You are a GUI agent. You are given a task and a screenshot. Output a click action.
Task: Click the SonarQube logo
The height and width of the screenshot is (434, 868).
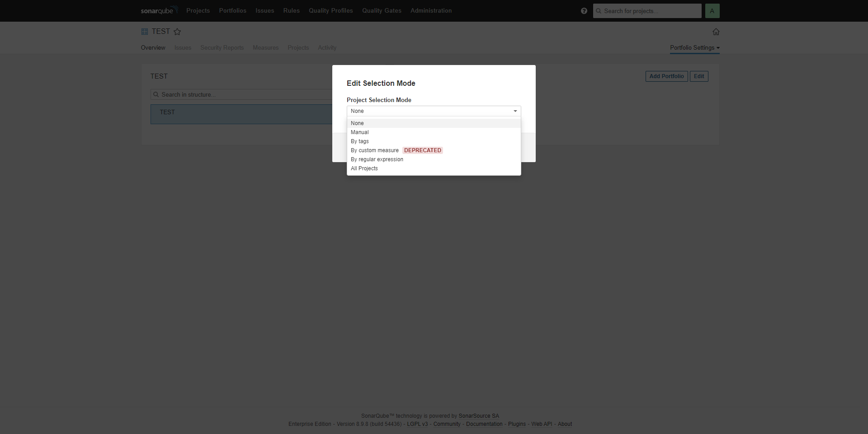[159, 10]
